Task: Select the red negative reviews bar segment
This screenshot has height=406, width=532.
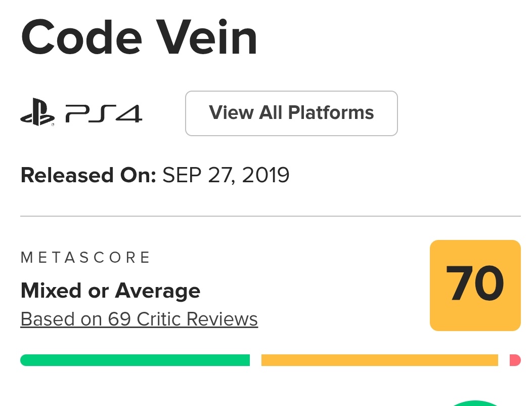Action: tap(515, 360)
